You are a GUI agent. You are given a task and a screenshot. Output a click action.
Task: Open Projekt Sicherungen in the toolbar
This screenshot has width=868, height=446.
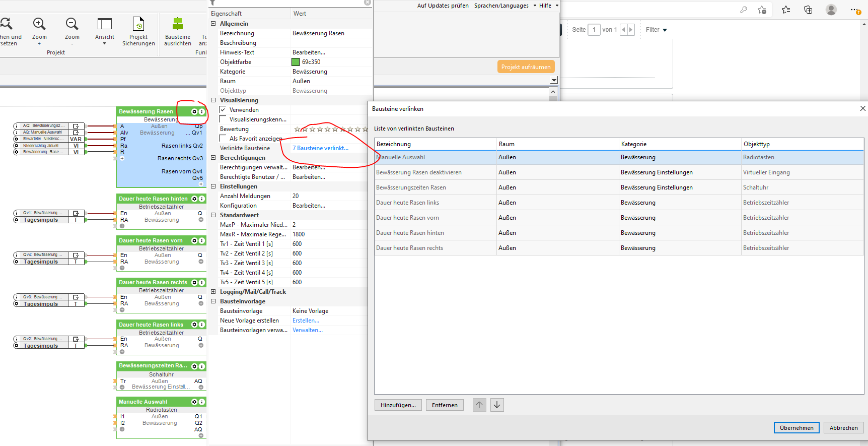coord(138,31)
